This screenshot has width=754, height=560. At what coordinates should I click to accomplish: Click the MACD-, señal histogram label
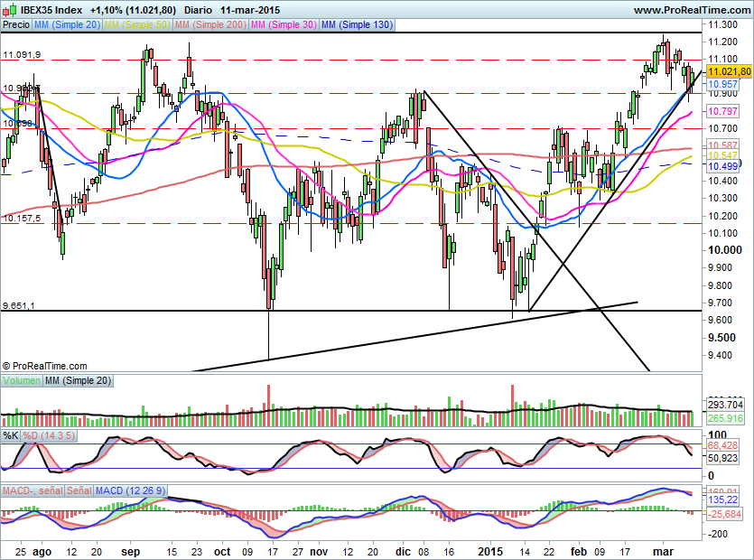click(33, 489)
